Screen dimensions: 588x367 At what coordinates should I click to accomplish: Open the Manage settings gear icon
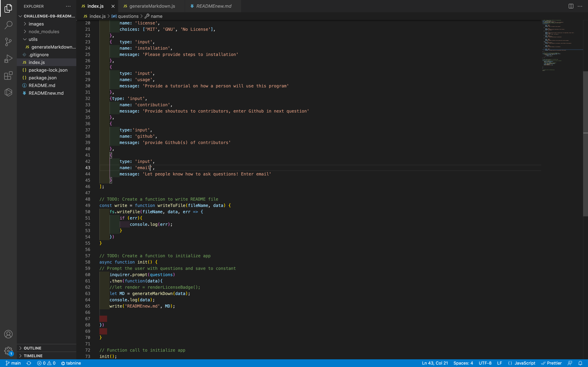pyautogui.click(x=9, y=351)
